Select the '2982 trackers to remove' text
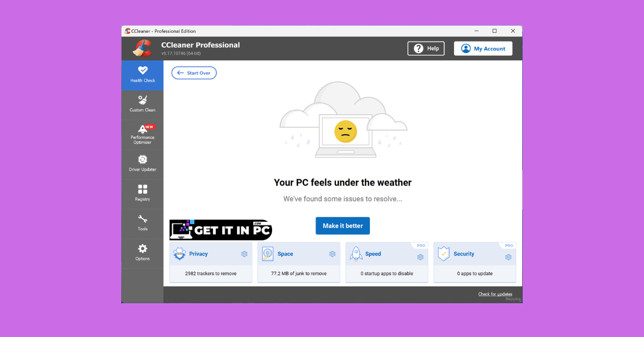644x337 pixels. tap(211, 274)
